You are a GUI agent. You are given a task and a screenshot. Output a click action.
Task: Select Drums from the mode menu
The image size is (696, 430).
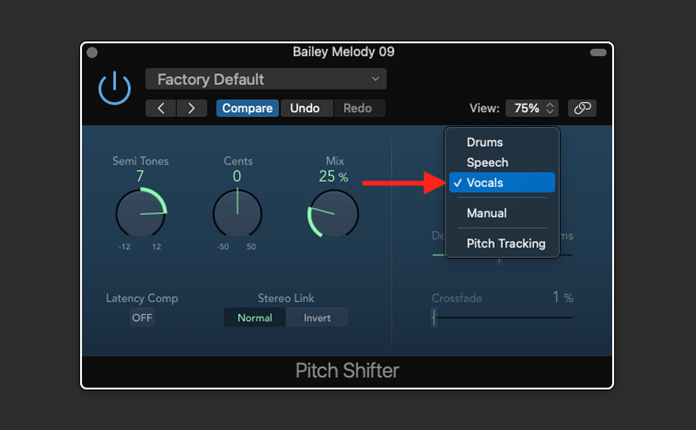pos(485,142)
